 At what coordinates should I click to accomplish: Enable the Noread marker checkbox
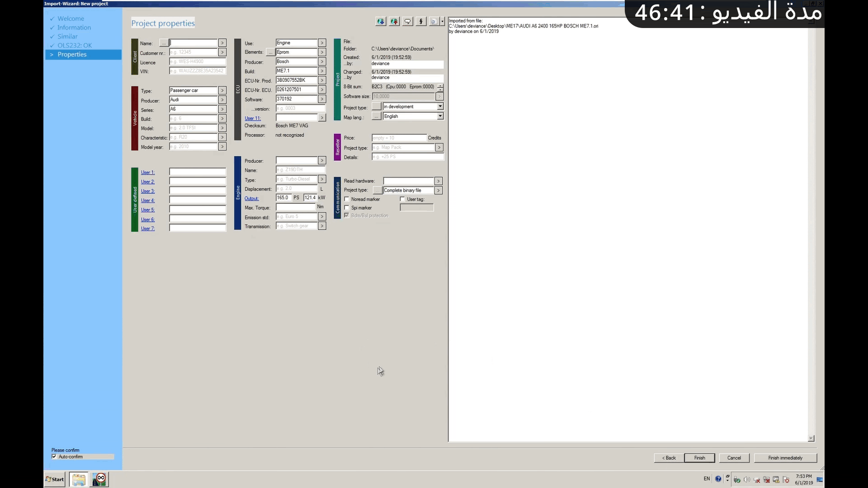click(x=347, y=199)
